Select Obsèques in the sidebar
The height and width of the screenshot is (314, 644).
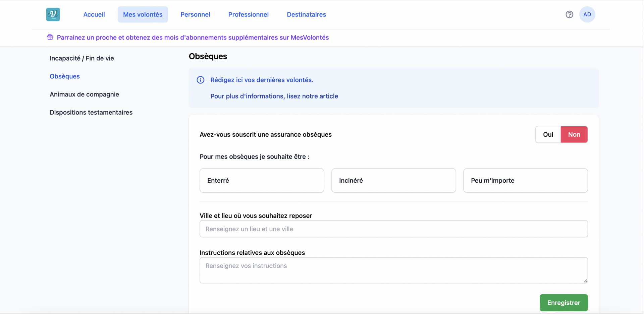(65, 76)
